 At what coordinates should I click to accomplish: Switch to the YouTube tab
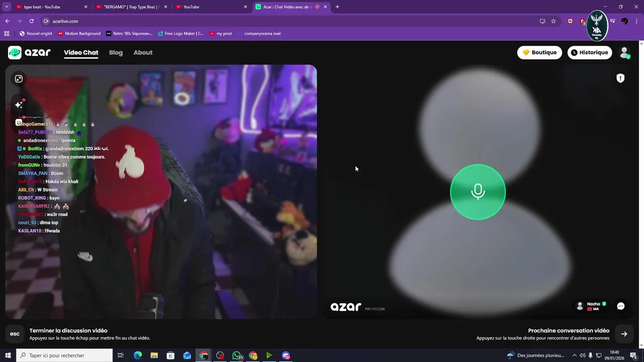[211, 7]
